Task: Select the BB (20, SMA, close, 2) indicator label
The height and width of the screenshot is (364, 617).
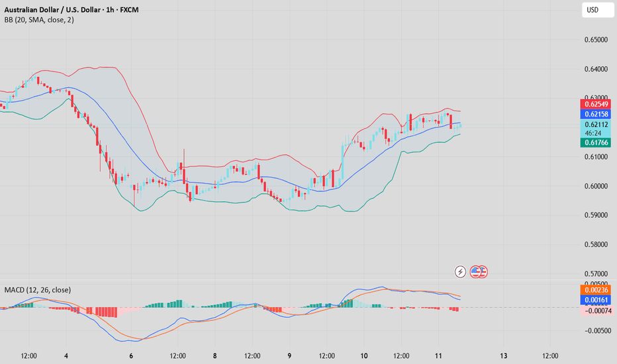Action: coord(39,20)
